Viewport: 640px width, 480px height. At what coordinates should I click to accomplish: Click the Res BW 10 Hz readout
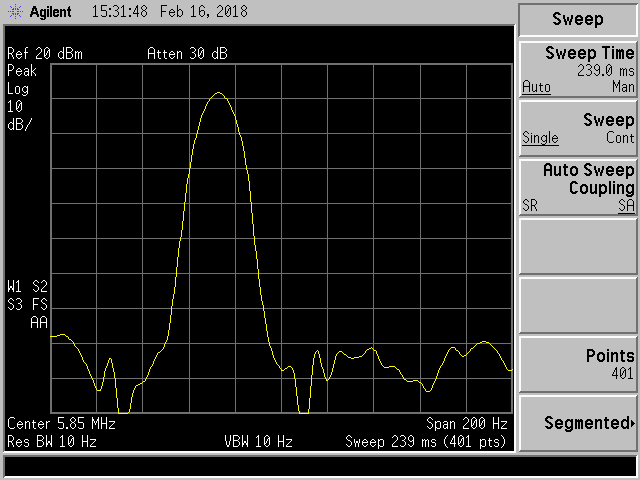[x=52, y=441]
